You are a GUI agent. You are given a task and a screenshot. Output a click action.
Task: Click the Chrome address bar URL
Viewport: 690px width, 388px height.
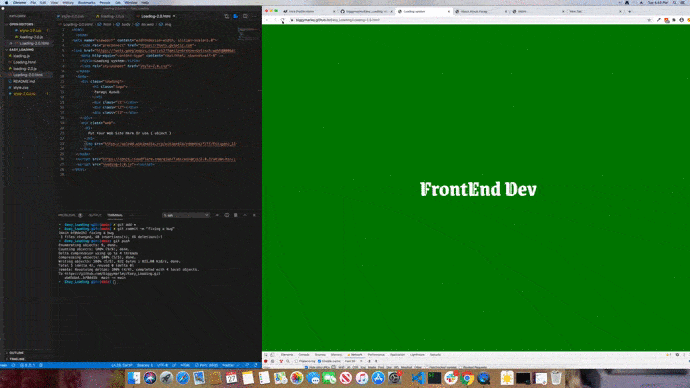(x=338, y=20)
